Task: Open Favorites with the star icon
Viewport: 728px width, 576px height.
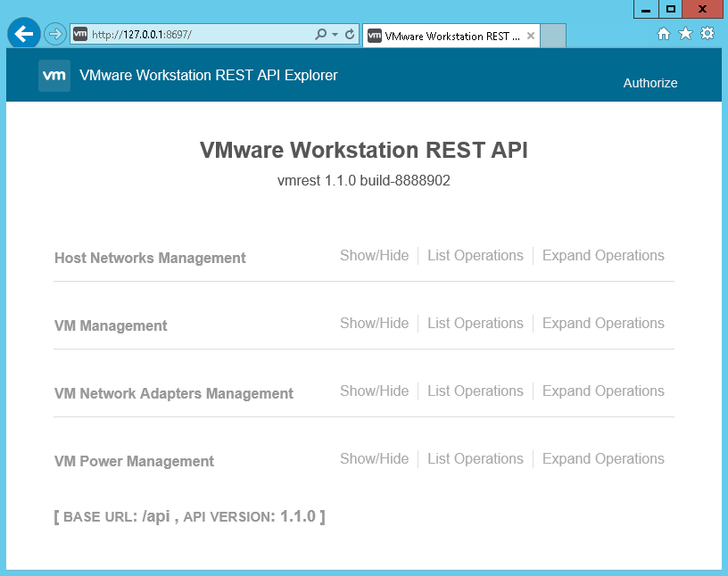Action: click(x=685, y=33)
